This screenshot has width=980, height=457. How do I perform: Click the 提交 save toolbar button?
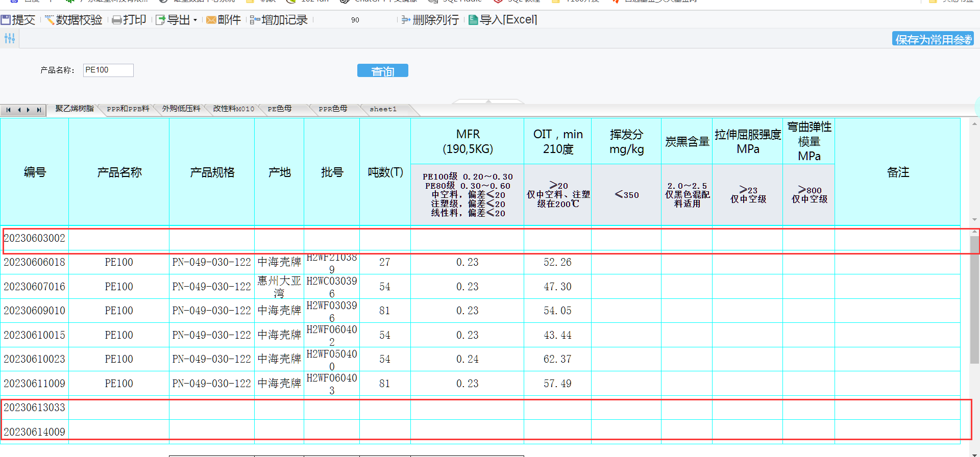pyautogui.click(x=18, y=20)
